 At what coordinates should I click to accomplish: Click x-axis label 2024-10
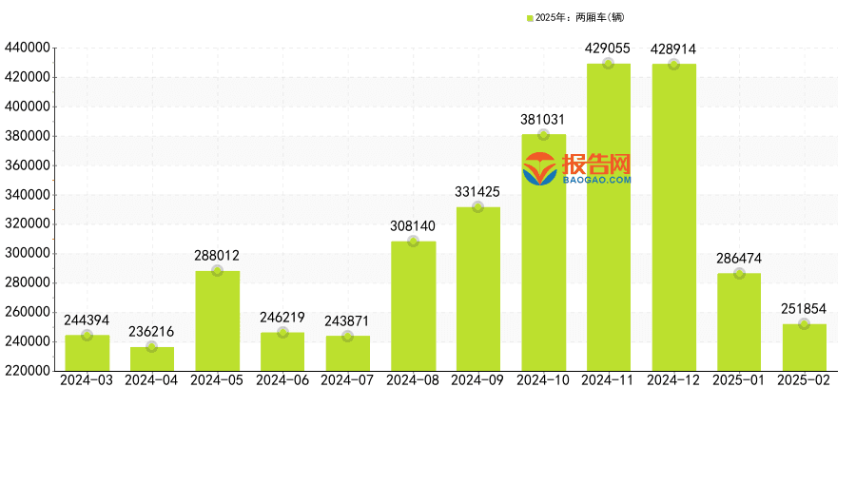point(543,380)
